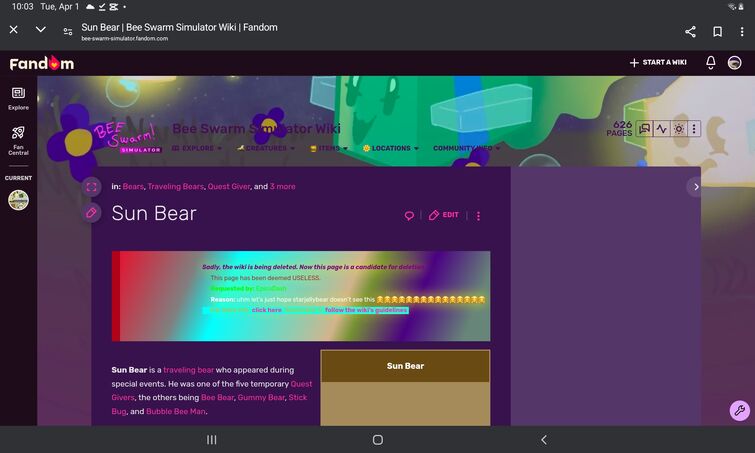Open Fan Central in the sidebar
Screen dimensions: 755x453
click(x=18, y=141)
